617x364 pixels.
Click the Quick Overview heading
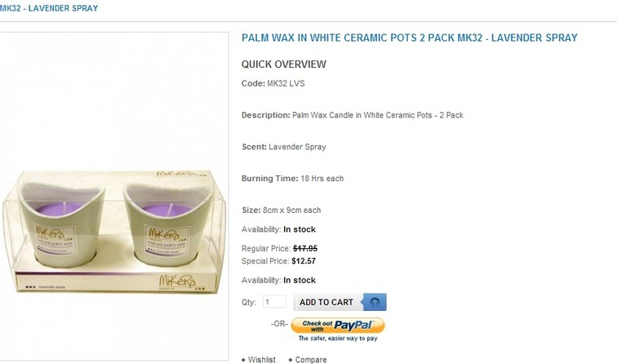click(284, 64)
